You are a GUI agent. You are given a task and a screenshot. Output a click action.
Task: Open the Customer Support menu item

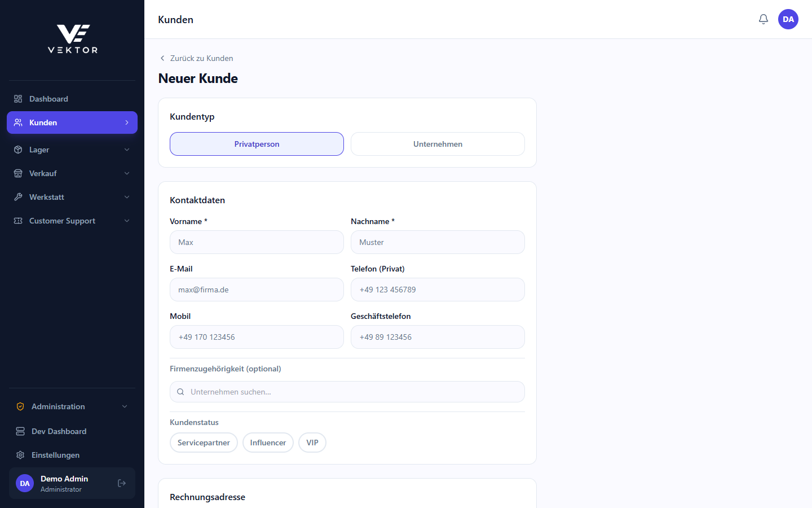tap(72, 221)
